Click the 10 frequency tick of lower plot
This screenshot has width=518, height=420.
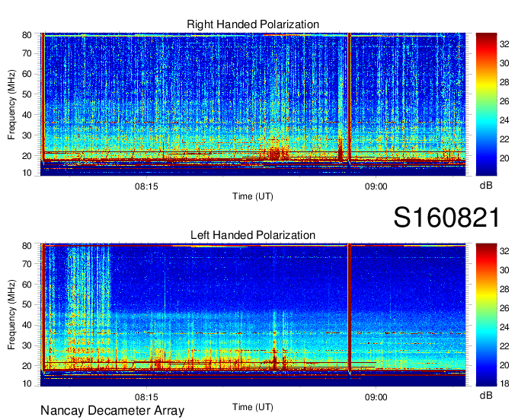pyautogui.click(x=27, y=383)
